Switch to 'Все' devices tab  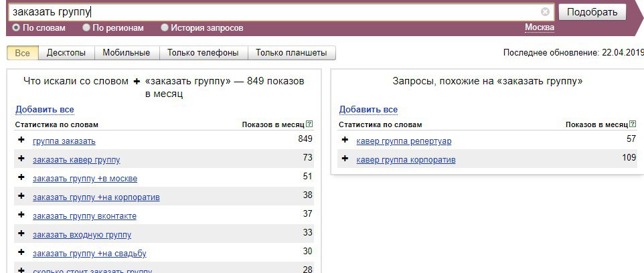[23, 53]
